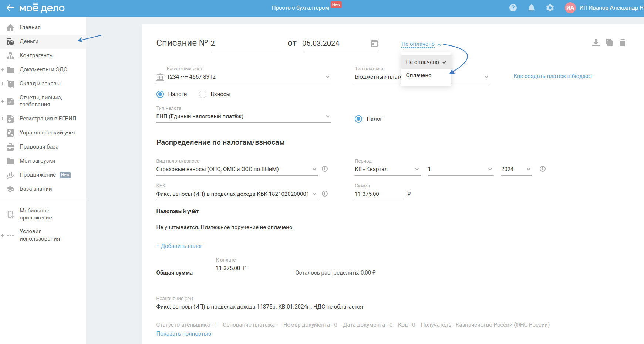Click the ИА user avatar
The width and height of the screenshot is (644, 344).
570,8
